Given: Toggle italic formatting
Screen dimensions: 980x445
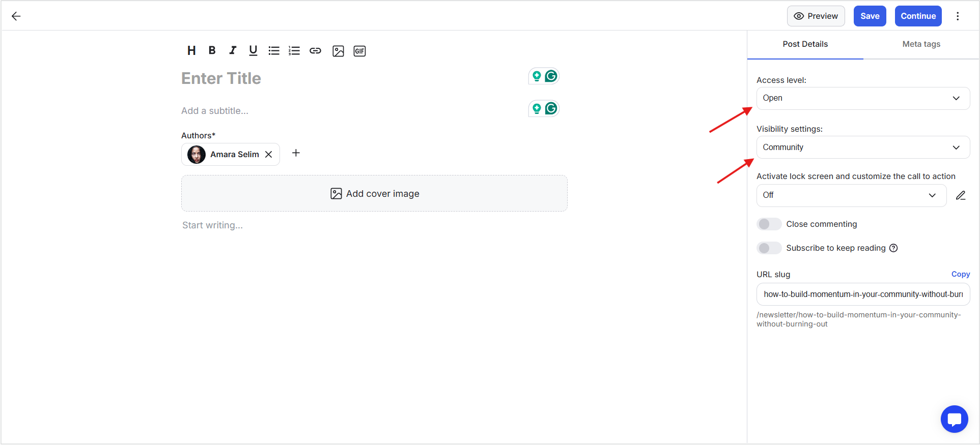Looking at the screenshot, I should coord(233,50).
